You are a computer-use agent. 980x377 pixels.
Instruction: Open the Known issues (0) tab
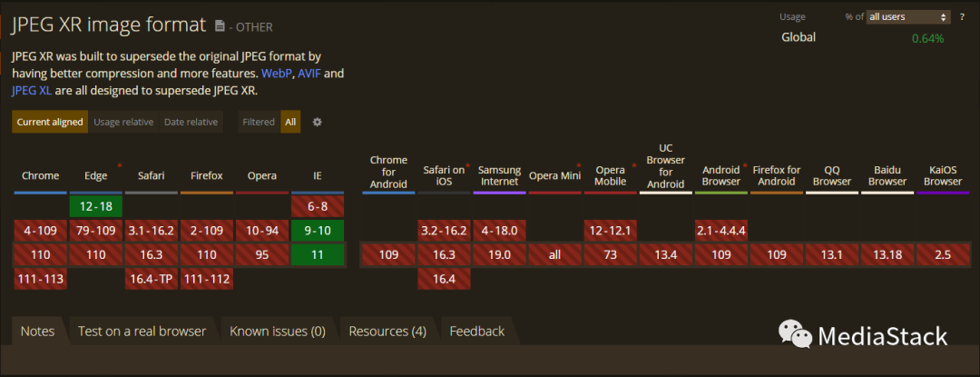277,332
